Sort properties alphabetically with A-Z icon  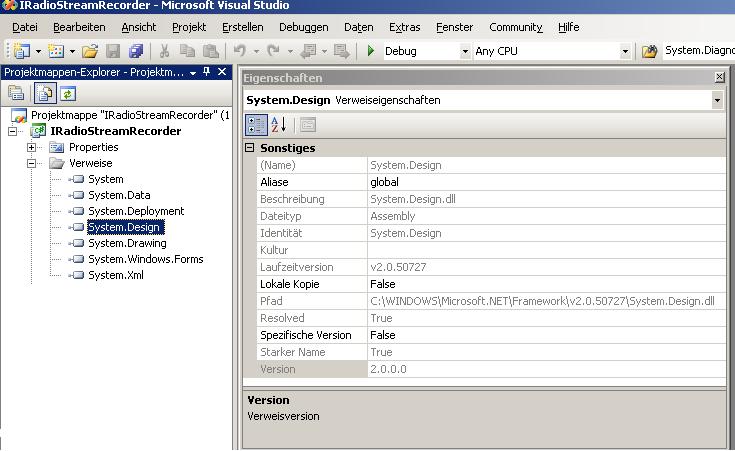(x=278, y=125)
